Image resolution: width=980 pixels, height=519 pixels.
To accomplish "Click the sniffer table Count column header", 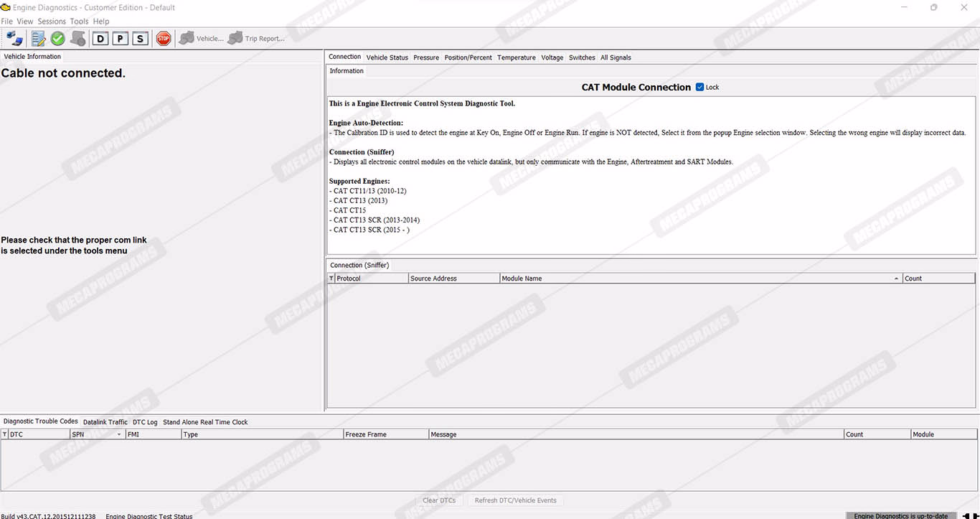I will click(939, 279).
